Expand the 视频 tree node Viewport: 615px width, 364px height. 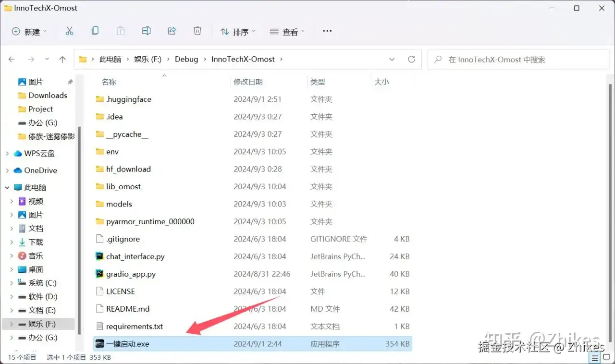pyautogui.click(x=12, y=201)
